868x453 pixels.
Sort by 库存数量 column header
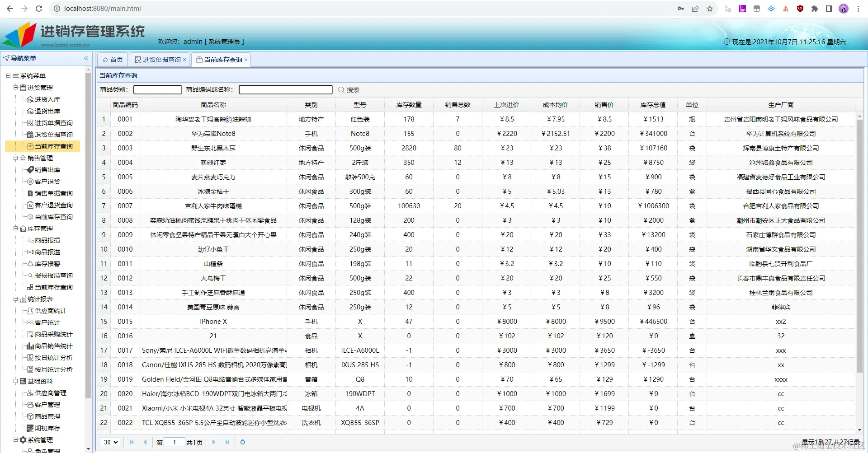(x=409, y=105)
